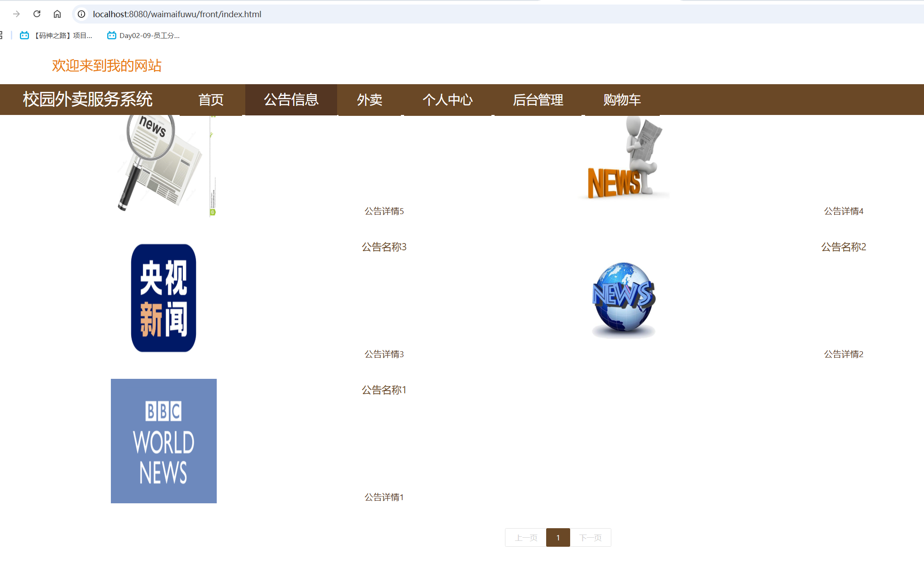
Task: Reload the page with the refresh icon
Action: 37,14
